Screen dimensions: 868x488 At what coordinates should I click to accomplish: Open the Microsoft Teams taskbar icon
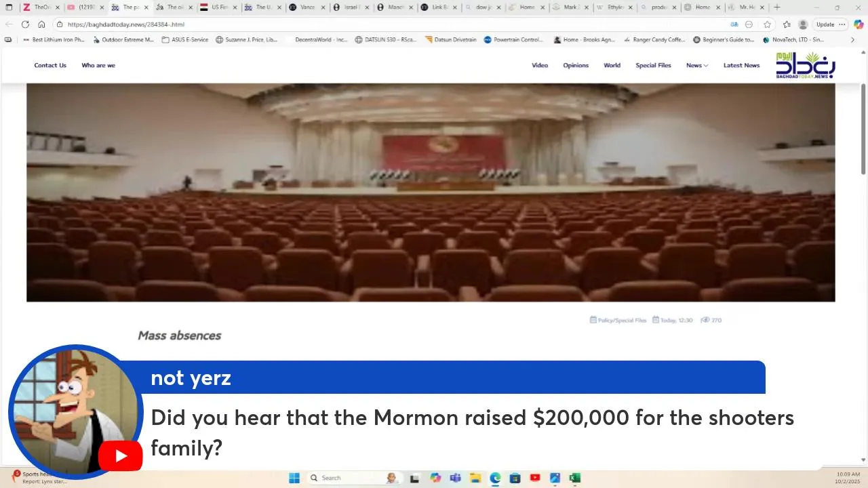click(455, 478)
